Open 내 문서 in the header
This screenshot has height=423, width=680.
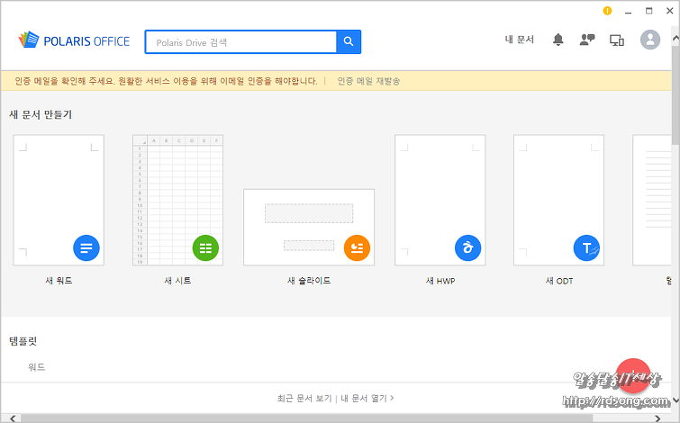(x=519, y=40)
